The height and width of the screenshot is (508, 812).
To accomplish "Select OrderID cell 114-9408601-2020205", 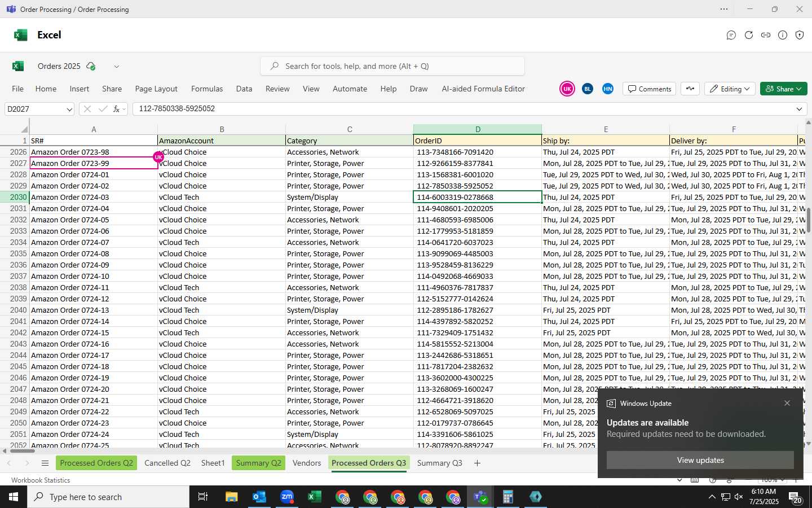I will (x=478, y=208).
